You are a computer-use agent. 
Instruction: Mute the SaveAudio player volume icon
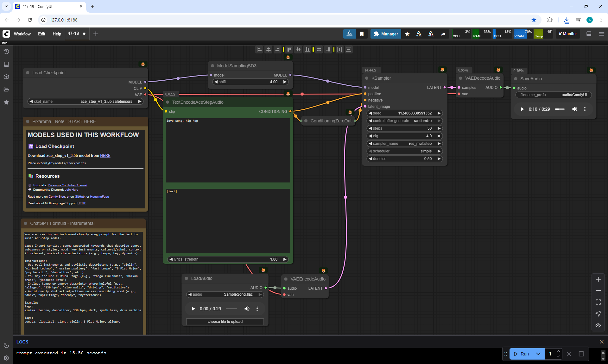[x=574, y=109]
